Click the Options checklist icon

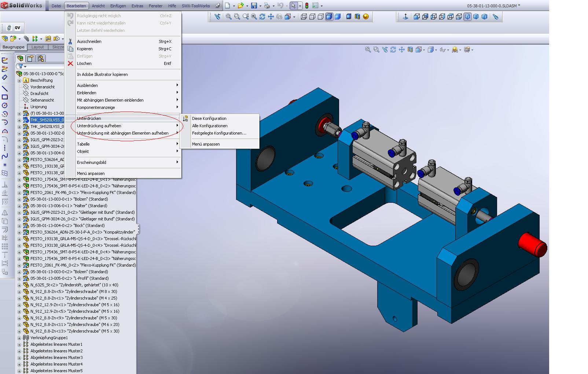tap(315, 5)
